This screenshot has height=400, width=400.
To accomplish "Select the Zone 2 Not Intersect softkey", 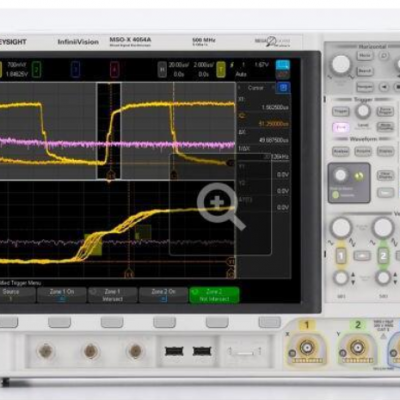I will coord(214,295).
